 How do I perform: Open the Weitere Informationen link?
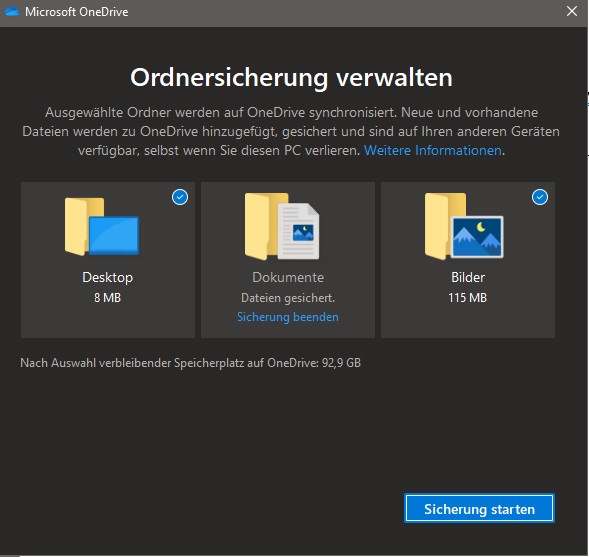433,151
